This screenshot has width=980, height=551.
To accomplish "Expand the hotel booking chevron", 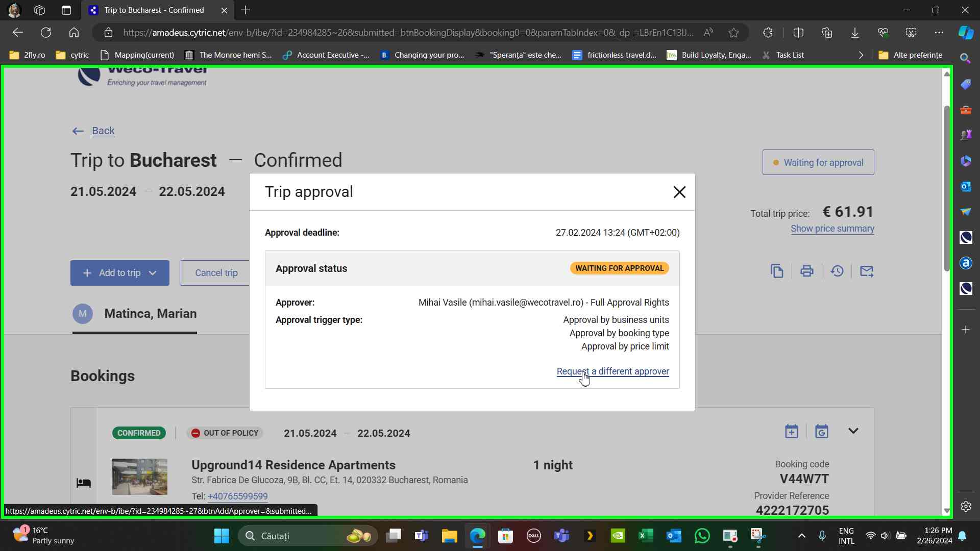I will tap(853, 431).
